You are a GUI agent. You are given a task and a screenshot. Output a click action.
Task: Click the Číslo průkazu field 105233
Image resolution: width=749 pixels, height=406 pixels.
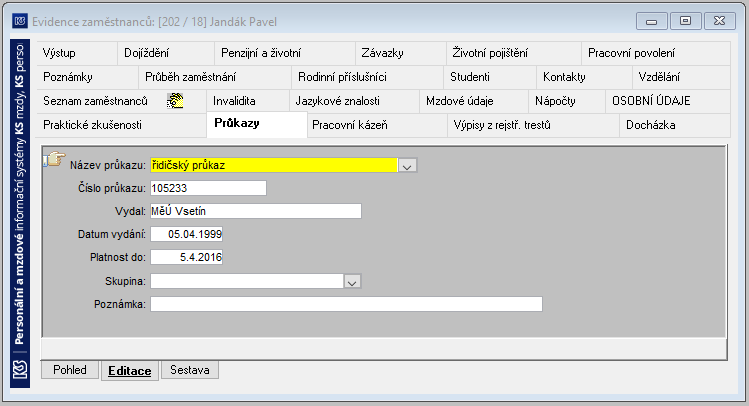pos(208,188)
